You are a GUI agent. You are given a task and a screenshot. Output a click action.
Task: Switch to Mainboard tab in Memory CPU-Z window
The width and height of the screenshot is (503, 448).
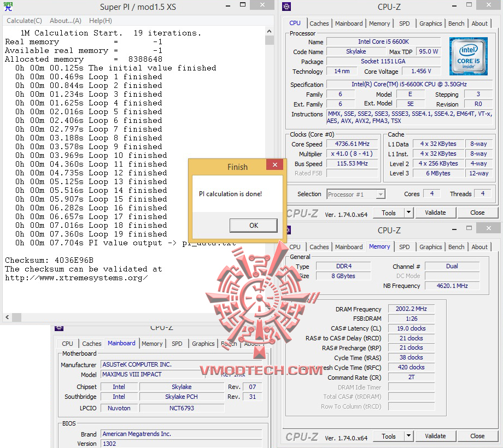(x=349, y=247)
